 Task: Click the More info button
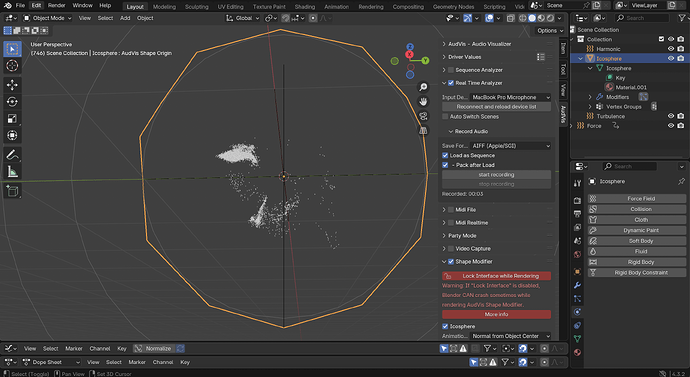click(496, 315)
